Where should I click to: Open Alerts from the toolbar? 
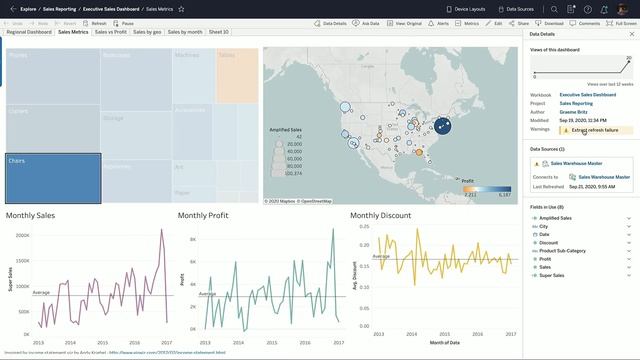(438, 24)
